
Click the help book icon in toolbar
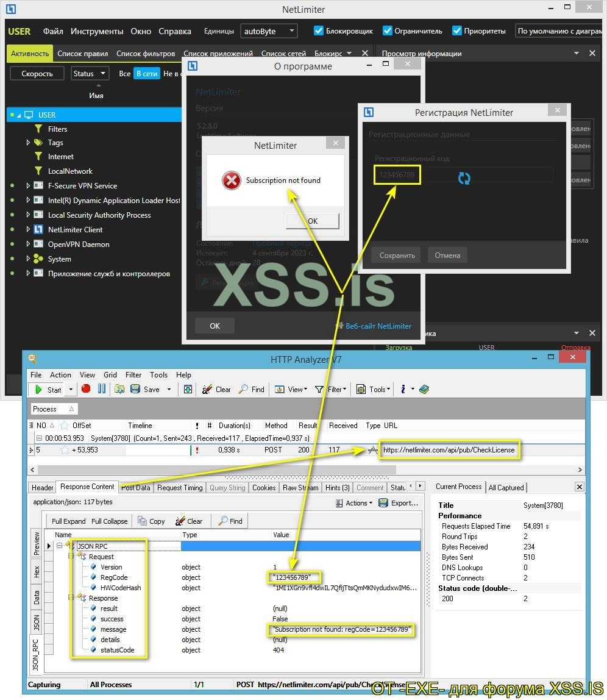point(424,389)
